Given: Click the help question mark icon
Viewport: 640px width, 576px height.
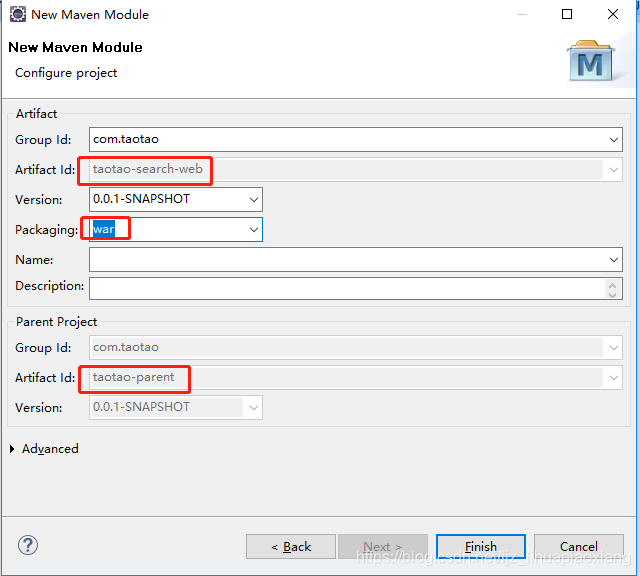Looking at the screenshot, I should click(x=28, y=545).
